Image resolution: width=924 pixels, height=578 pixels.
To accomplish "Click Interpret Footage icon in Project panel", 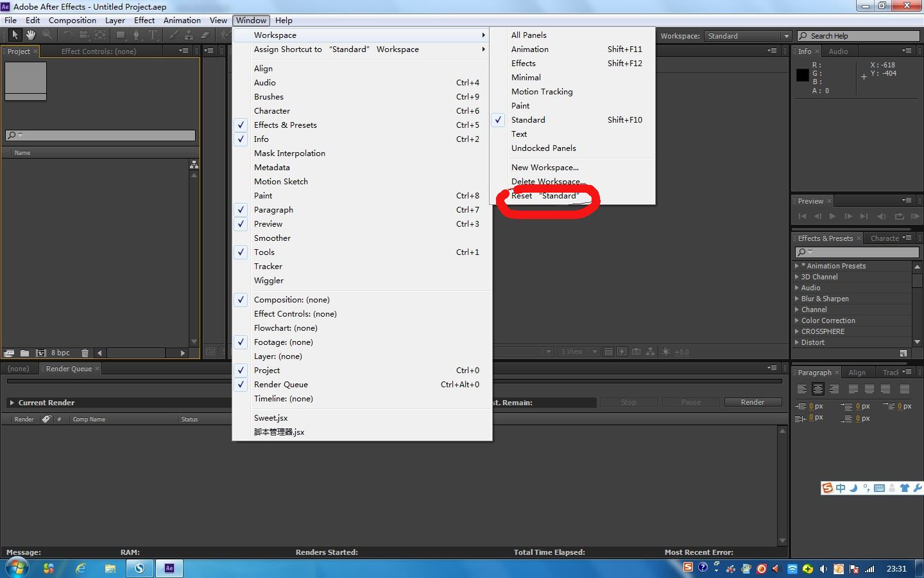I will click(x=9, y=353).
